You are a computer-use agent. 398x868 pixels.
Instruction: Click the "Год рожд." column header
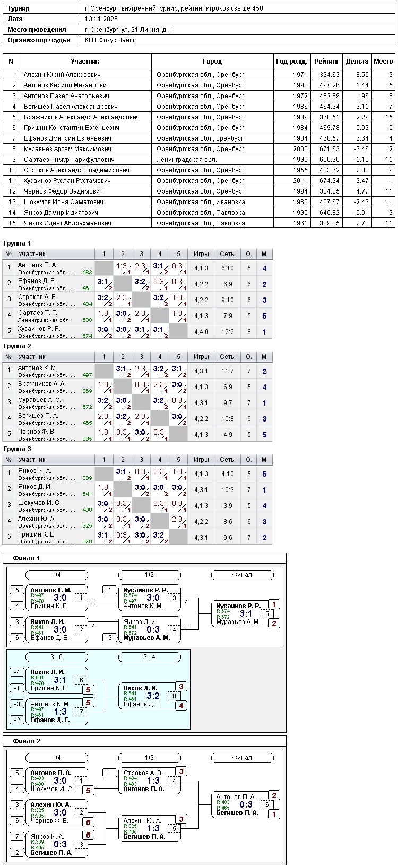pyautogui.click(x=291, y=62)
